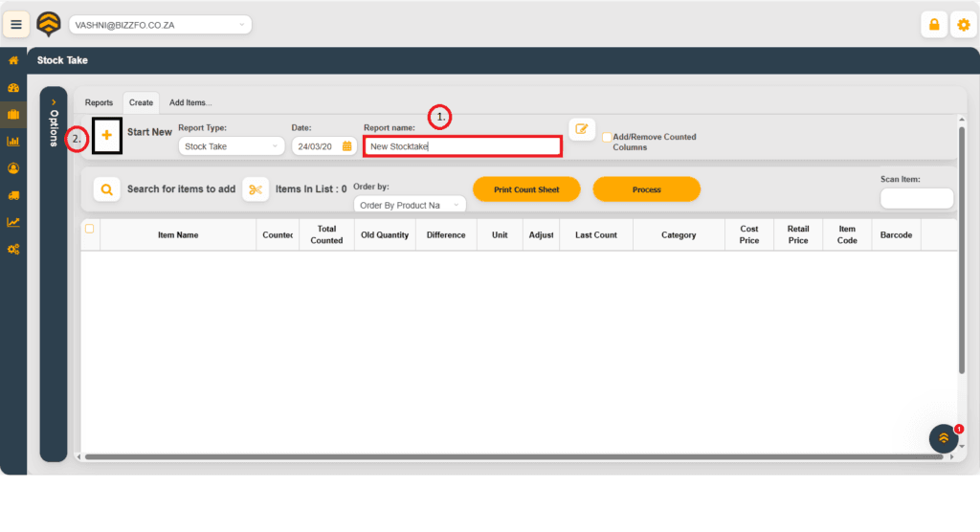Switch to the Add Items... tab
Image resolution: width=980 pixels, height=532 pixels.
point(190,102)
